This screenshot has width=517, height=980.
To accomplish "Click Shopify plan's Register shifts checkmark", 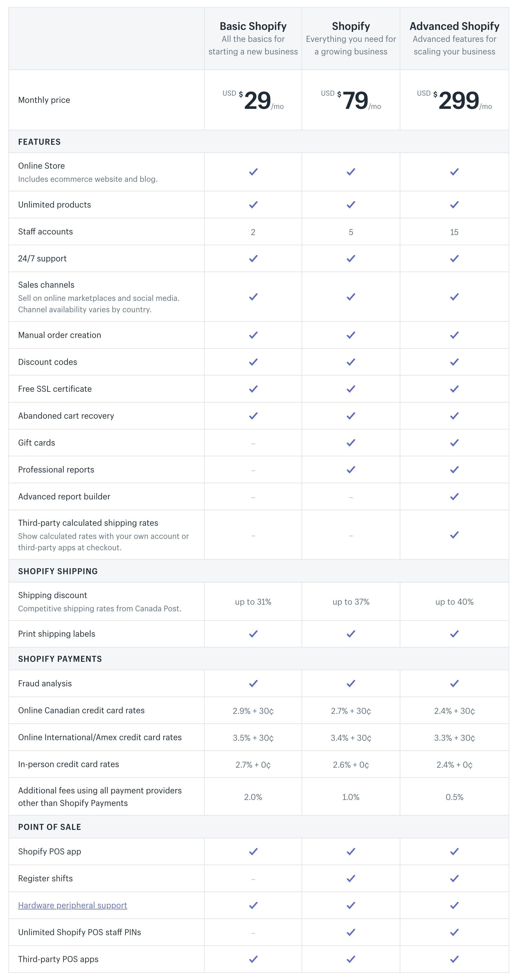I will click(351, 878).
